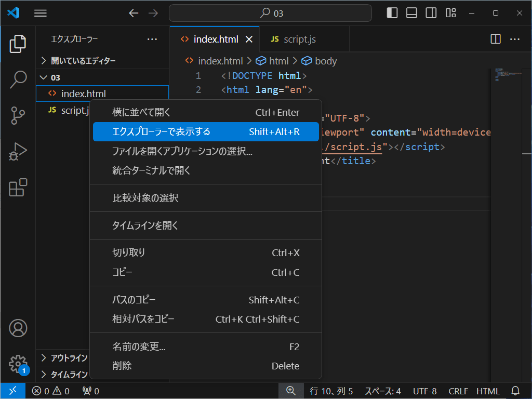
Task: Click line number 1 in the editor gutter
Action: point(198,76)
